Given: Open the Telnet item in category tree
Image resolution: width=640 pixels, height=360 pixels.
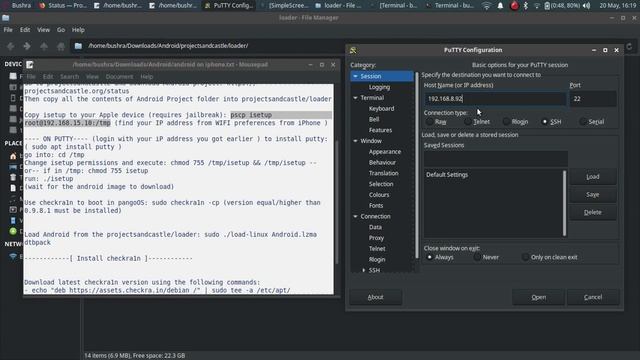Looking at the screenshot, I should click(377, 249).
